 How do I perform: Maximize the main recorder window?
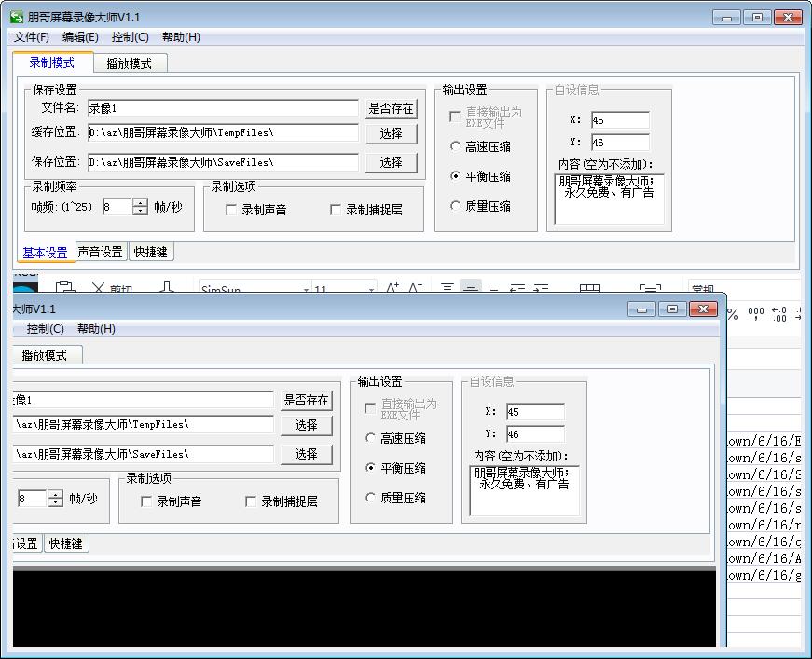757,18
